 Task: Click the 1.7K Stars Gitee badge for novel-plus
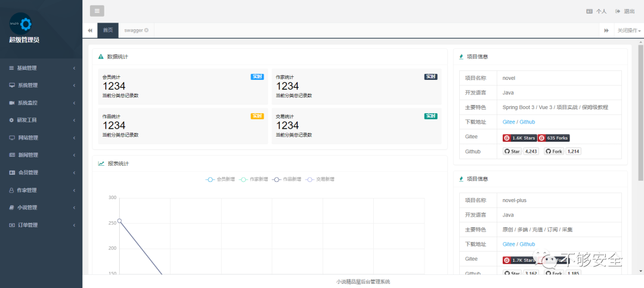[x=519, y=260]
